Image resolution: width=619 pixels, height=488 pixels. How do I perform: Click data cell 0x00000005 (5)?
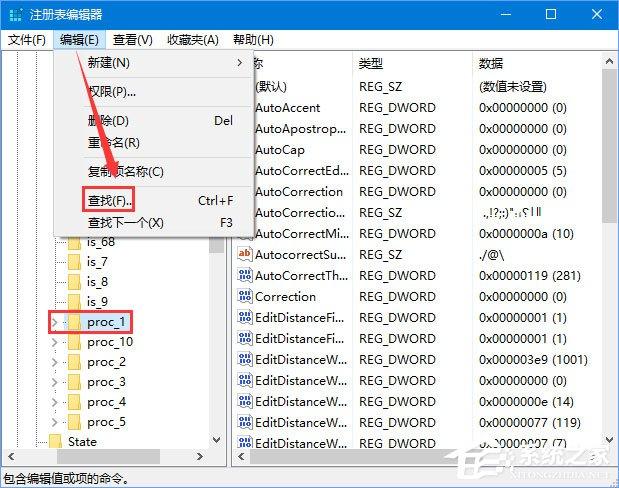click(523, 171)
